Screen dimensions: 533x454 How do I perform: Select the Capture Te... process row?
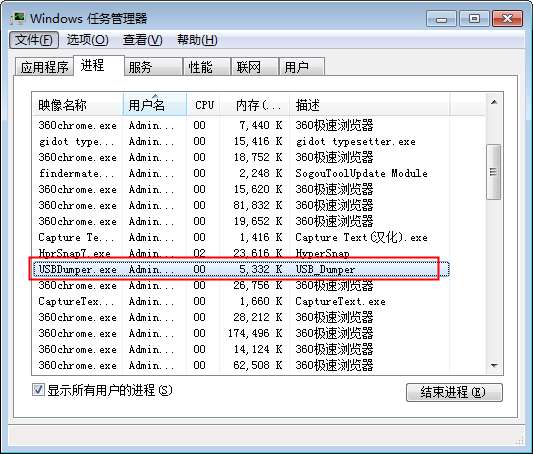pyautogui.click(x=241, y=237)
